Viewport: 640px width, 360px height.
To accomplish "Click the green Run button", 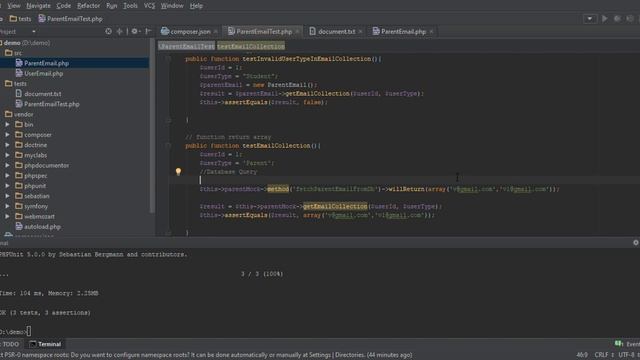I will click(x=604, y=19).
